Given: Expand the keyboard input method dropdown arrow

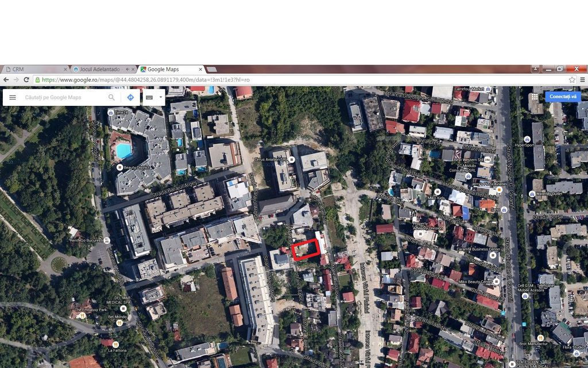Looking at the screenshot, I should 160,97.
